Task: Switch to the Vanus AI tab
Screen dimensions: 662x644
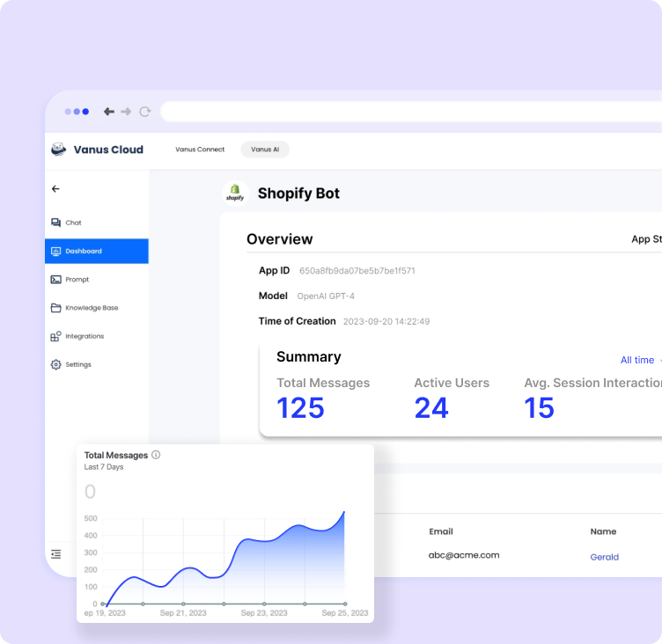Action: [265, 150]
